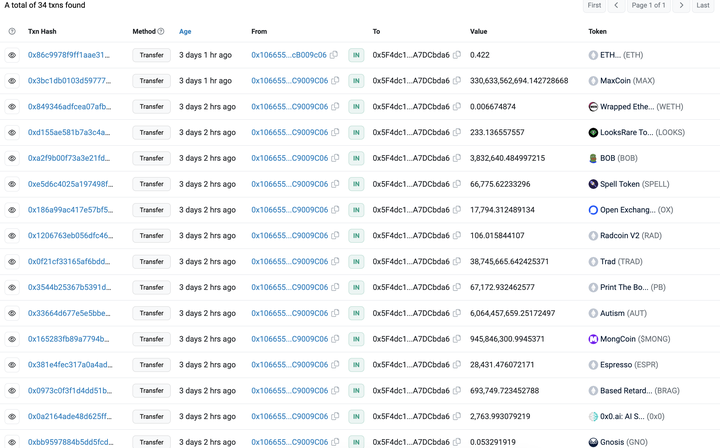
Task: Copy To address in Print The Bo row
Action: [x=457, y=287]
